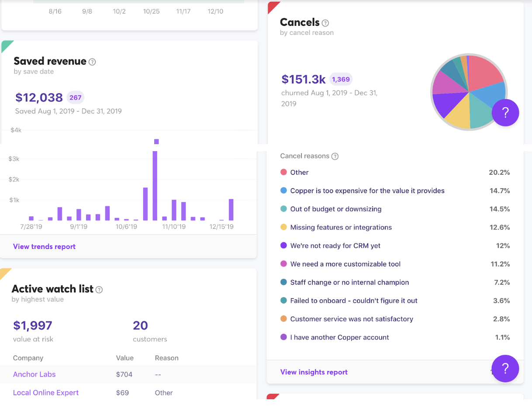Open purple help bubble over pie chart
The image size is (532, 408).
505,113
